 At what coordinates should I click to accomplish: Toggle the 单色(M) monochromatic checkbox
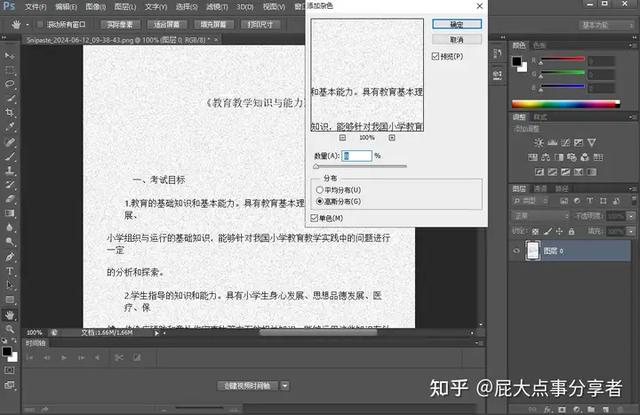coord(314,218)
